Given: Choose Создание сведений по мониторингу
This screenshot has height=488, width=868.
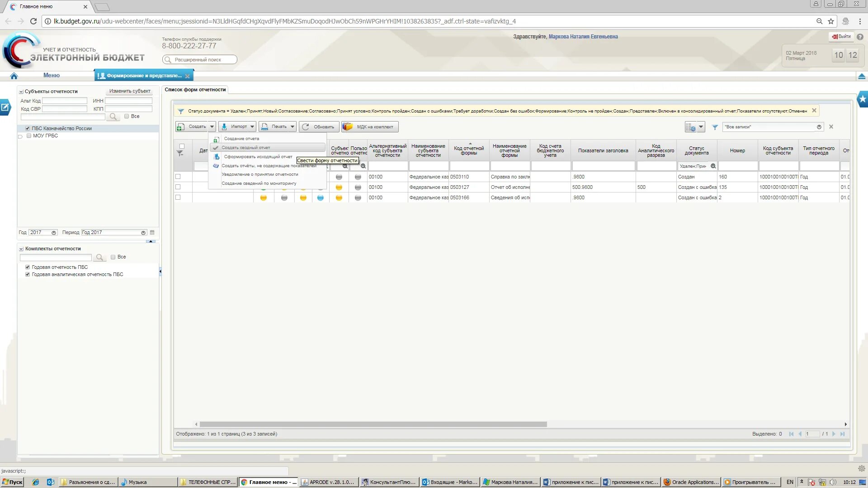Looking at the screenshot, I should point(259,183).
